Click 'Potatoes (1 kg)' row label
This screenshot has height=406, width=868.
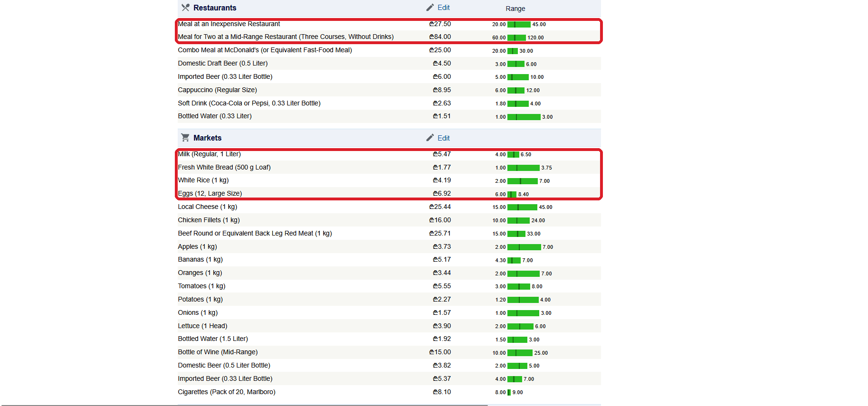(x=200, y=299)
